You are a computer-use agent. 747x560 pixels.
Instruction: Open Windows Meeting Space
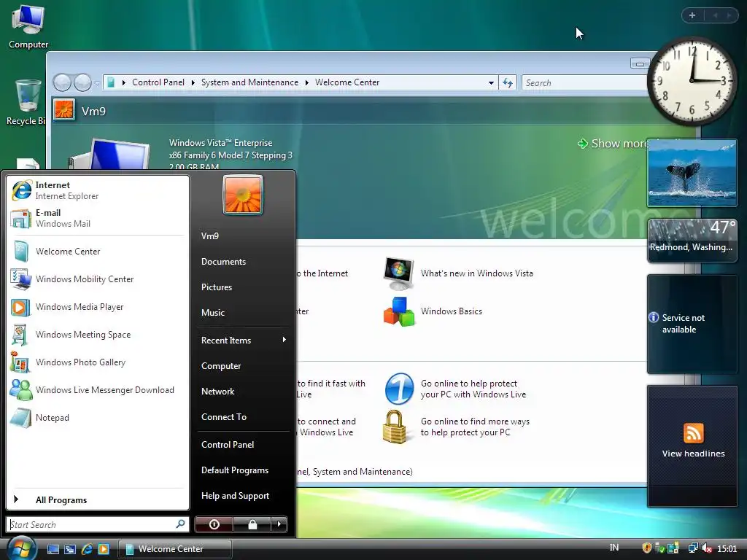coord(98,334)
